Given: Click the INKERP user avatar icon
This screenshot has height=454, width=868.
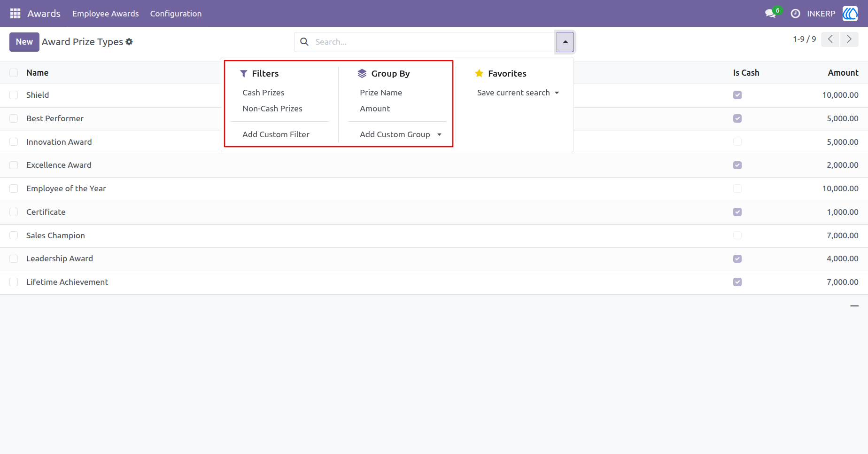Looking at the screenshot, I should [850, 14].
